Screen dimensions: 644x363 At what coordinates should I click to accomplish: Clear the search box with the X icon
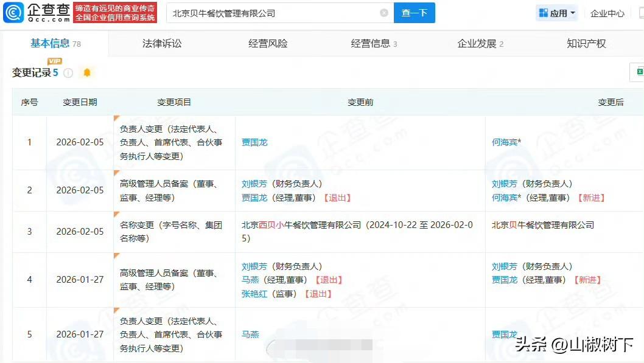coord(384,13)
